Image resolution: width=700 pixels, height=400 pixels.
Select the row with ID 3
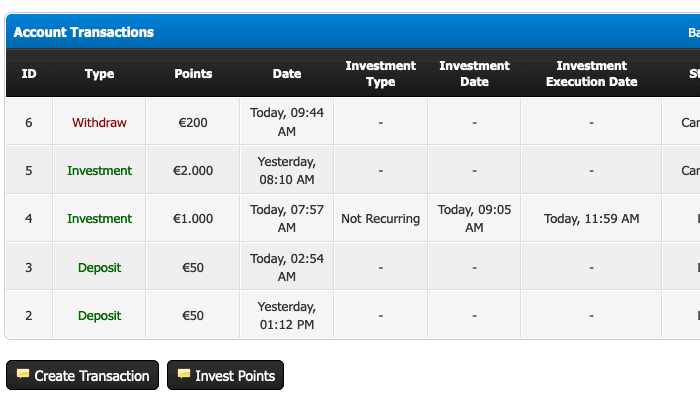tap(29, 267)
